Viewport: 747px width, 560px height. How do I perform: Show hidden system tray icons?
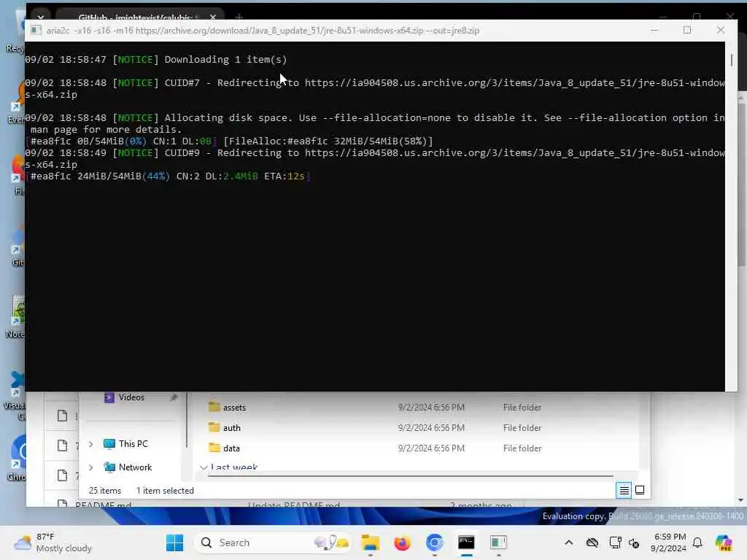569,542
